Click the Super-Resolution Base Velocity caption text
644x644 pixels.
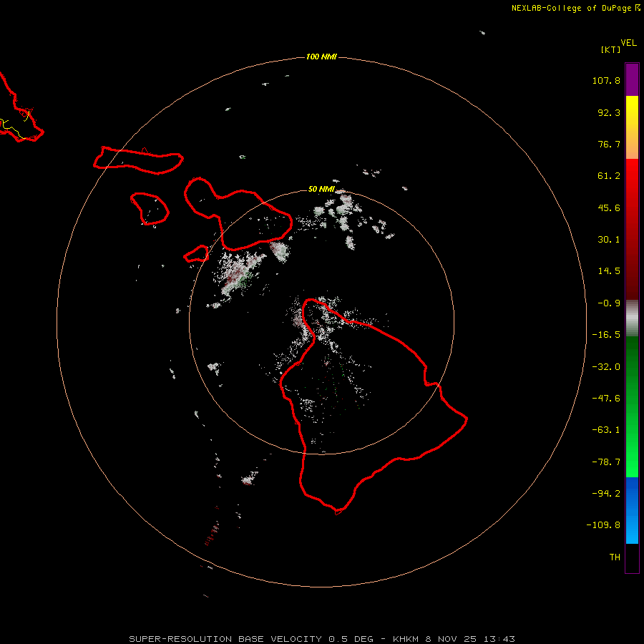click(x=321, y=639)
